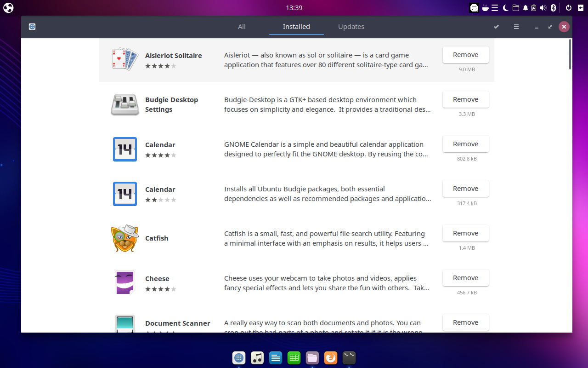The width and height of the screenshot is (588, 368).
Task: Click the Aisleriot Solitaire cards icon
Action: pyautogui.click(x=124, y=59)
